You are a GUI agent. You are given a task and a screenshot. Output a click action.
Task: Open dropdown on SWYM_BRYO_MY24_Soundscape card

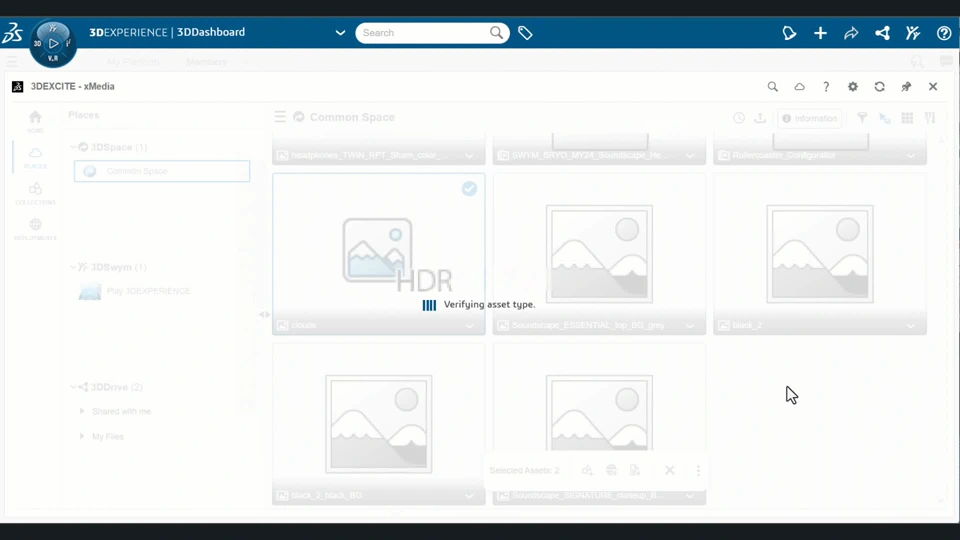pyautogui.click(x=690, y=156)
